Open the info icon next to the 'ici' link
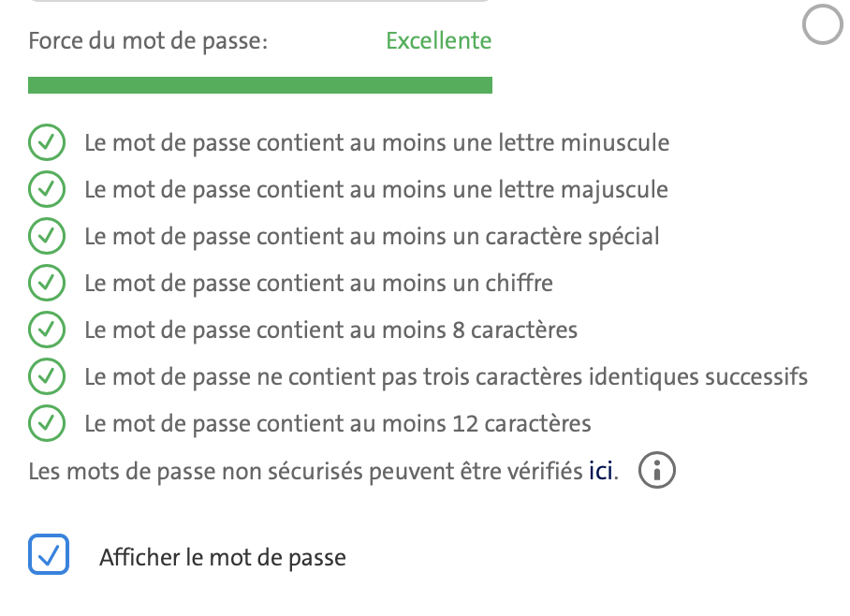The height and width of the screenshot is (616, 850). coord(656,471)
